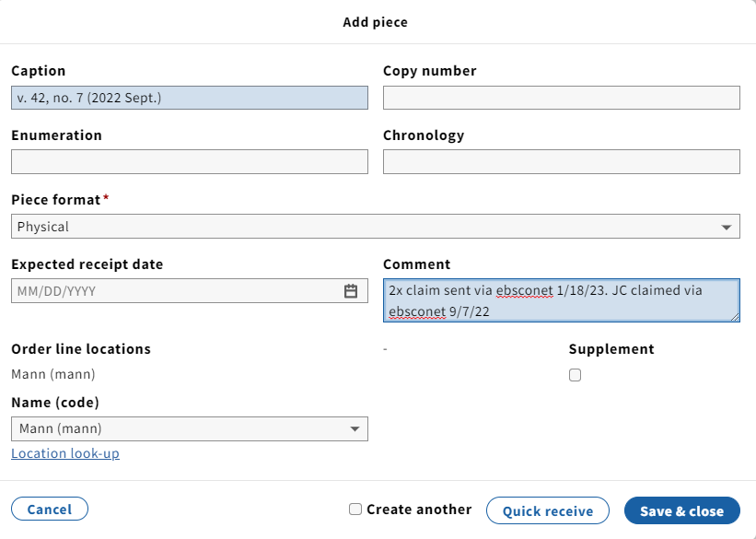Open calendar picker for Expected receipt date
The height and width of the screenshot is (539, 756).
tap(351, 291)
